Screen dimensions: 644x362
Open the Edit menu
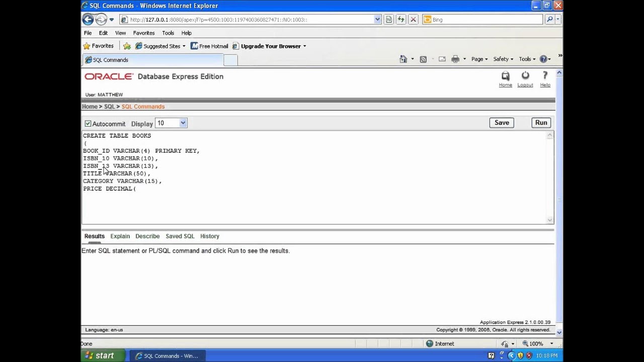[x=103, y=33]
